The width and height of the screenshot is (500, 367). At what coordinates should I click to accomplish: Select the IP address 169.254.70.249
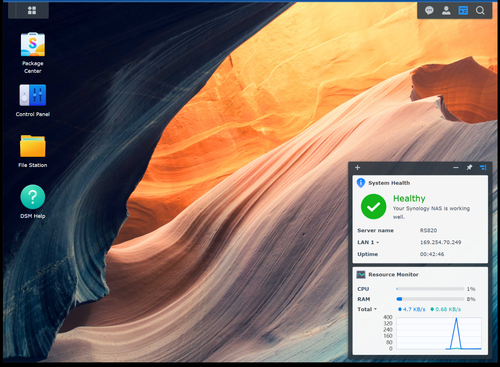(440, 242)
